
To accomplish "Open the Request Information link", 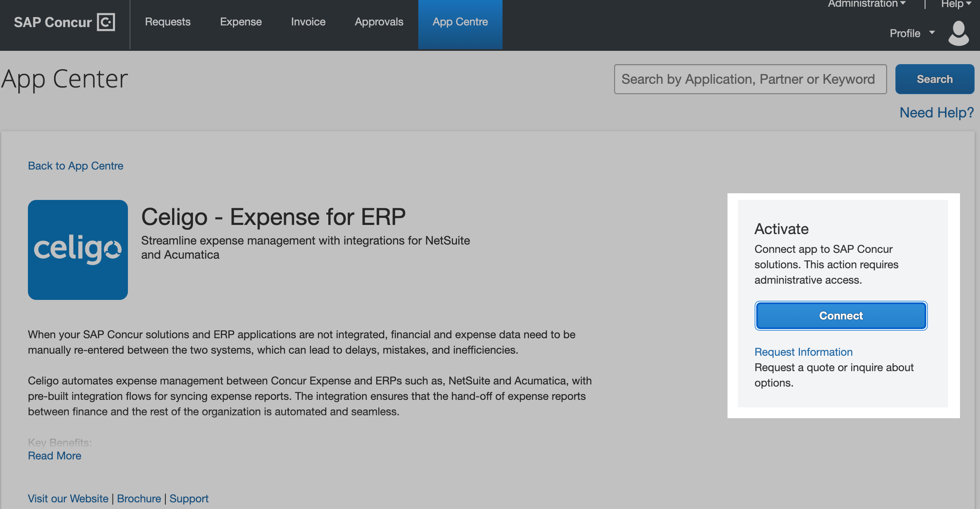I will pos(803,352).
